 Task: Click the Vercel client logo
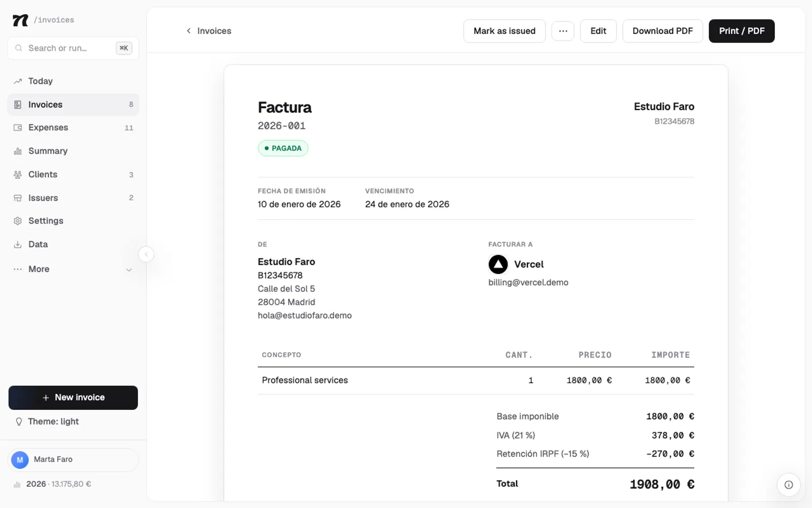[x=498, y=264]
